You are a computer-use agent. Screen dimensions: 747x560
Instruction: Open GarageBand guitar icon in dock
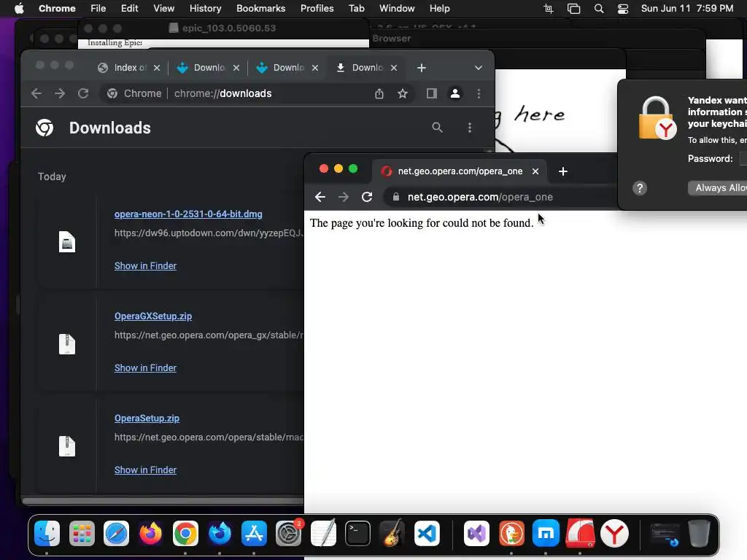point(392,533)
